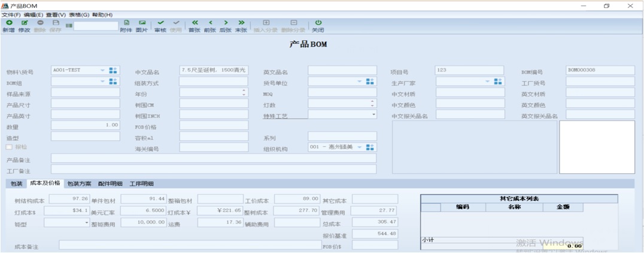Switch to the 成本及价格 tab
This screenshot has height=253, width=644.
[45, 183]
